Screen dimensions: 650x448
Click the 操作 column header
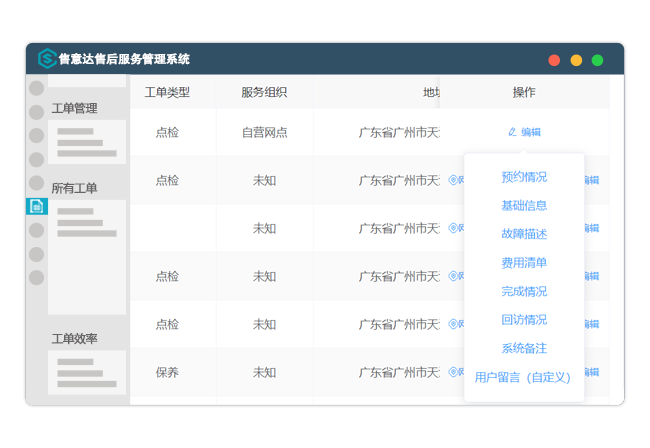524,92
